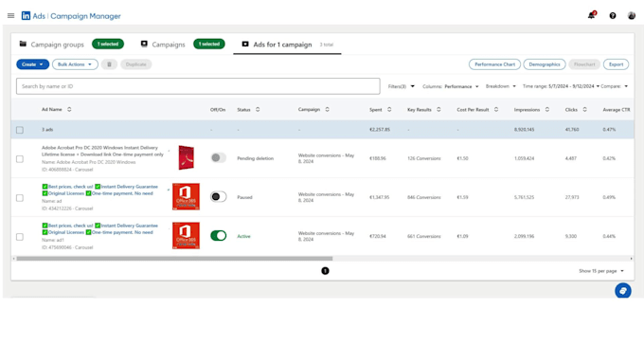Sort by Ad Name column
The height and width of the screenshot is (363, 644).
tap(69, 109)
